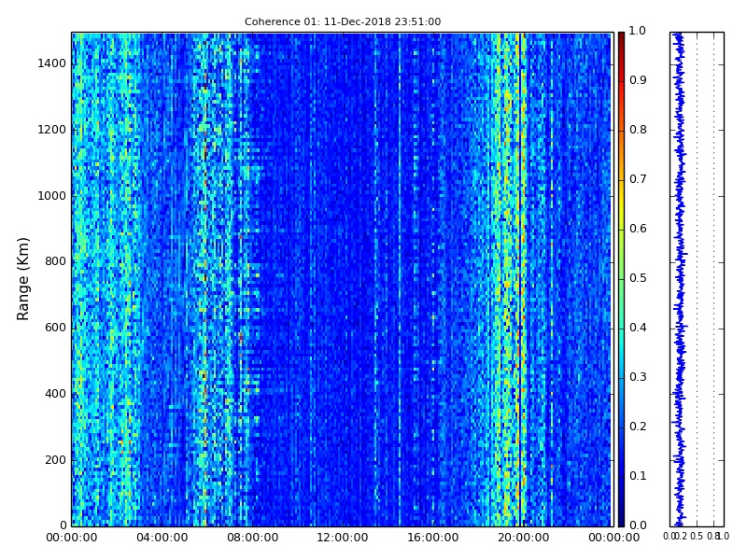Click the 'Range (Km)' y-axis label
This screenshot has height=560, width=747.
click(22, 279)
